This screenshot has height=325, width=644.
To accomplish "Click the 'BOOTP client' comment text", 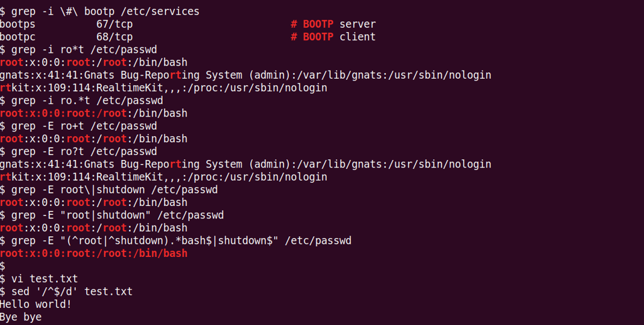I will pyautogui.click(x=339, y=37).
